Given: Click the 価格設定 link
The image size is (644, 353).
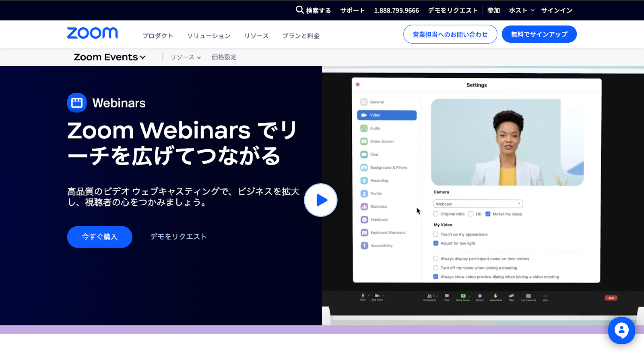Looking at the screenshot, I should (224, 57).
